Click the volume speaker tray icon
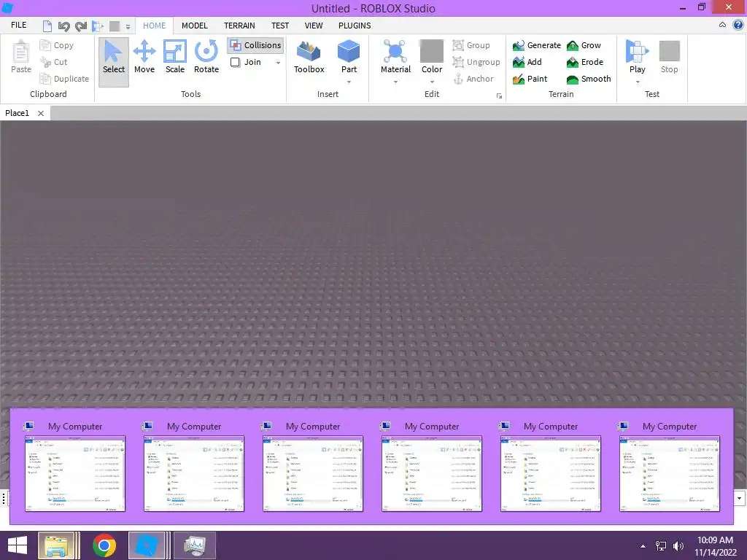Screen dimensions: 747x560 (678, 546)
